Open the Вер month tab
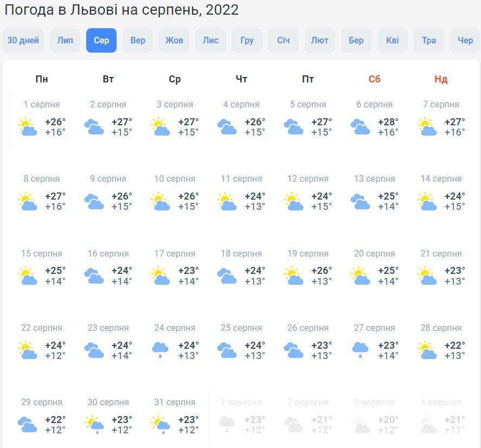481x448 pixels. 138,41
